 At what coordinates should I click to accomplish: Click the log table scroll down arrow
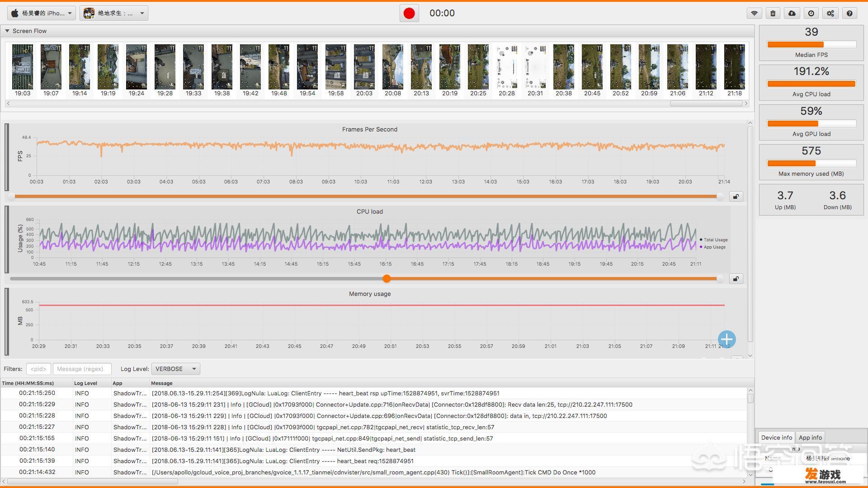750,474
